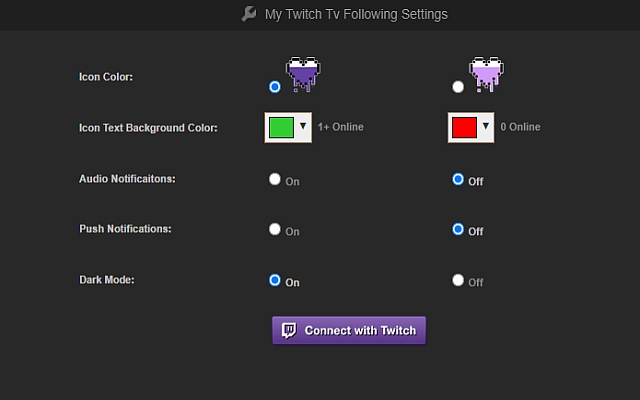This screenshot has width=640, height=400.
Task: Turn Push Notifications On
Action: pyautogui.click(x=275, y=229)
